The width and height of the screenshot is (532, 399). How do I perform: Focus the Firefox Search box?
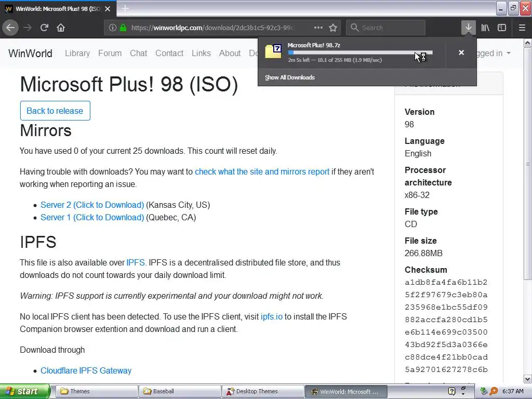click(x=385, y=28)
